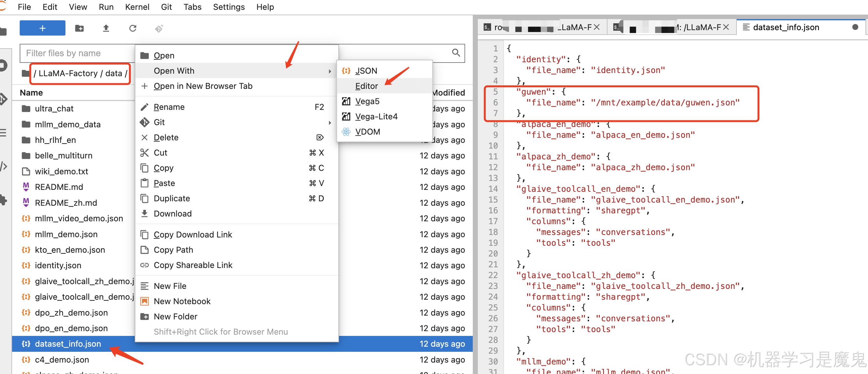Screen dimensions: 868x374
Task: Choose Download from context menu
Action: pos(237,214)
